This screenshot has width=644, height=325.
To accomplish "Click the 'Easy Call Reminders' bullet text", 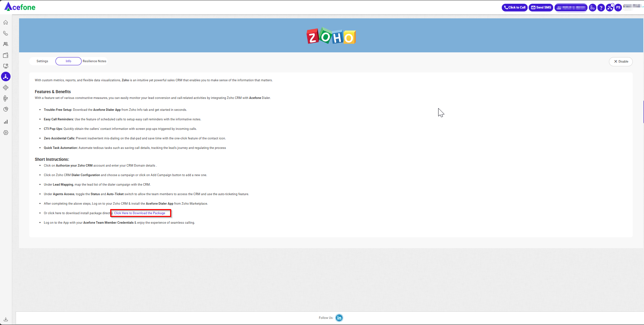I will [122, 119].
